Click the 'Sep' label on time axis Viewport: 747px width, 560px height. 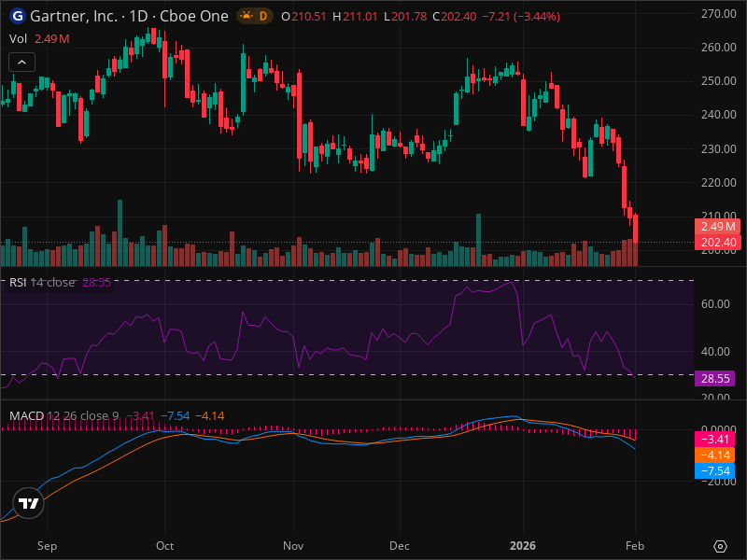point(48,546)
